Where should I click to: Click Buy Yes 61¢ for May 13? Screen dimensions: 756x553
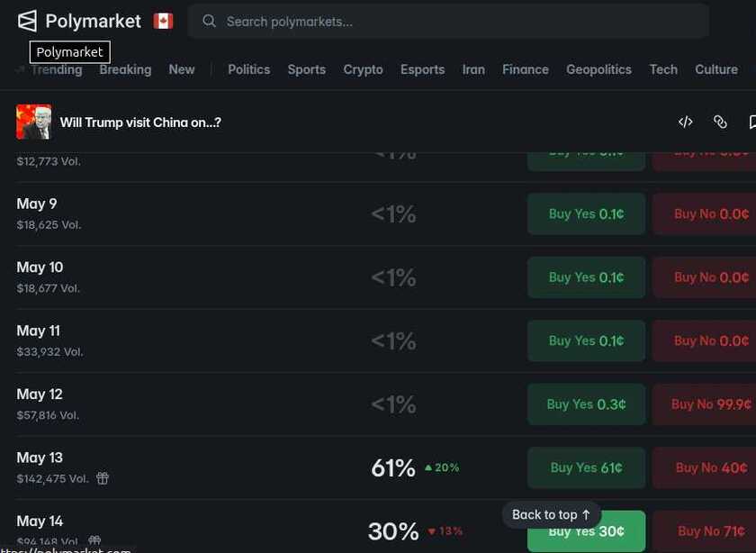pos(586,467)
